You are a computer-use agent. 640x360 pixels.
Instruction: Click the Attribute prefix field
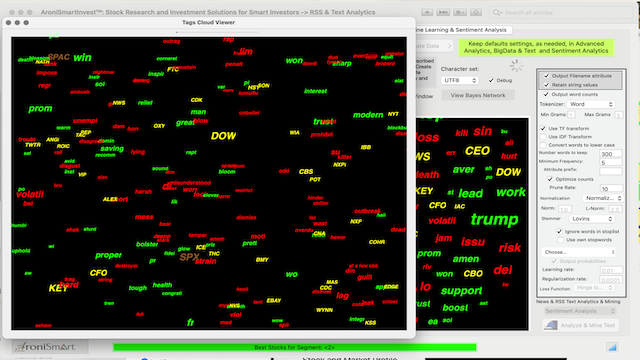[611, 171]
